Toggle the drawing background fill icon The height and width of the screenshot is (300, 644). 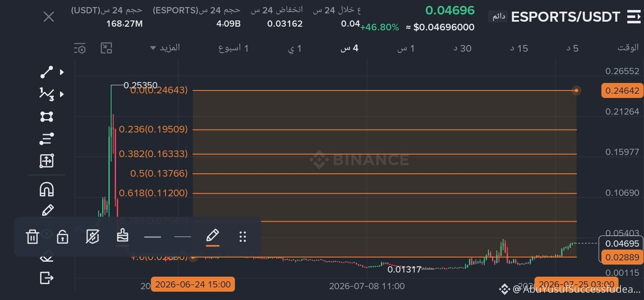[x=92, y=237]
